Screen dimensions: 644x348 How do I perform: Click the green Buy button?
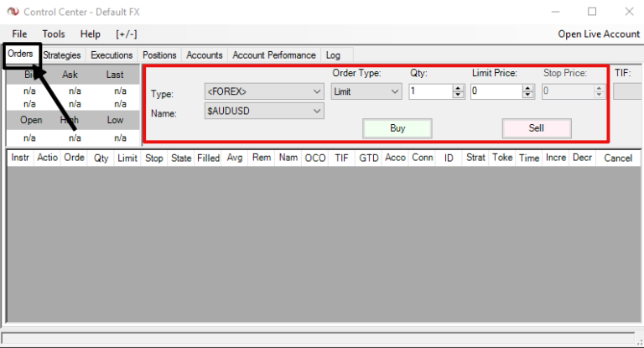tap(397, 128)
